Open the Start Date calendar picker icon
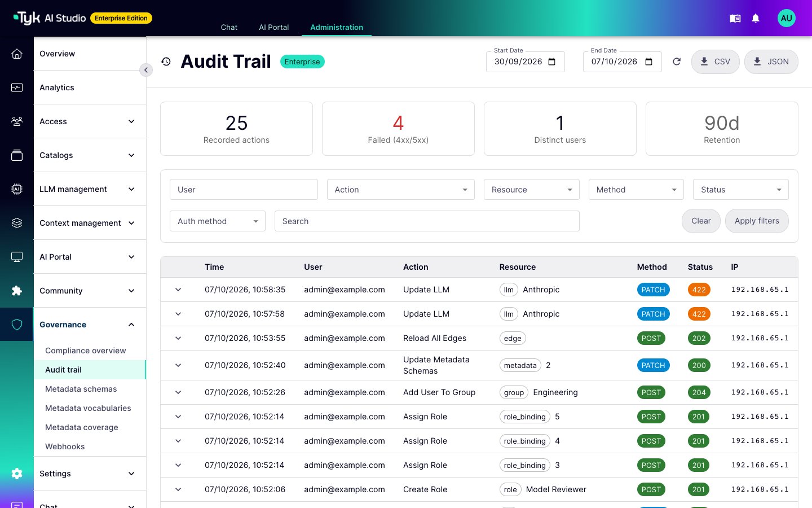Image resolution: width=812 pixels, height=508 pixels. [x=552, y=62]
